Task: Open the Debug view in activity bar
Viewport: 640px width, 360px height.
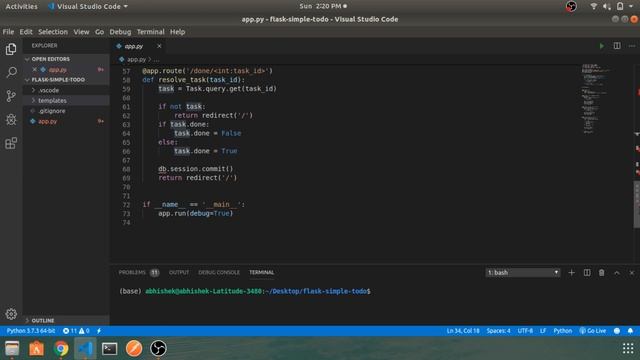Action: [11, 120]
